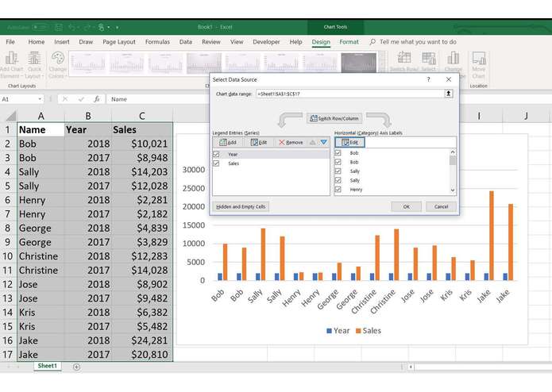This screenshot has width=552, height=392.
Task: Click the Quick Layout icon
Action: (34, 58)
